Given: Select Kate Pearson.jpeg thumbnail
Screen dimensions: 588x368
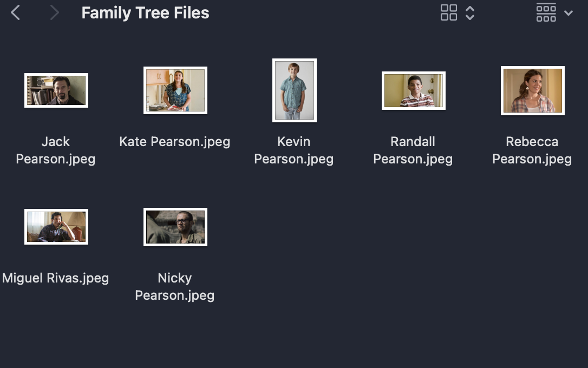Looking at the screenshot, I should (x=175, y=90).
